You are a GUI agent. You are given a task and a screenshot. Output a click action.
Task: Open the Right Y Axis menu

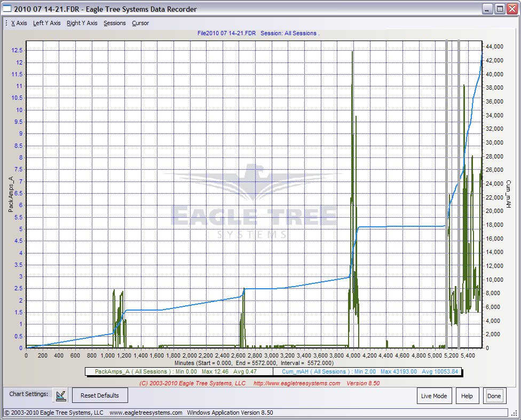82,23
